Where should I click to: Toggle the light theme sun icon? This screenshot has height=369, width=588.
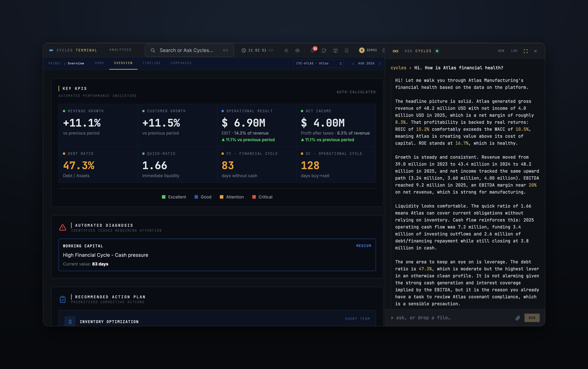click(x=286, y=50)
